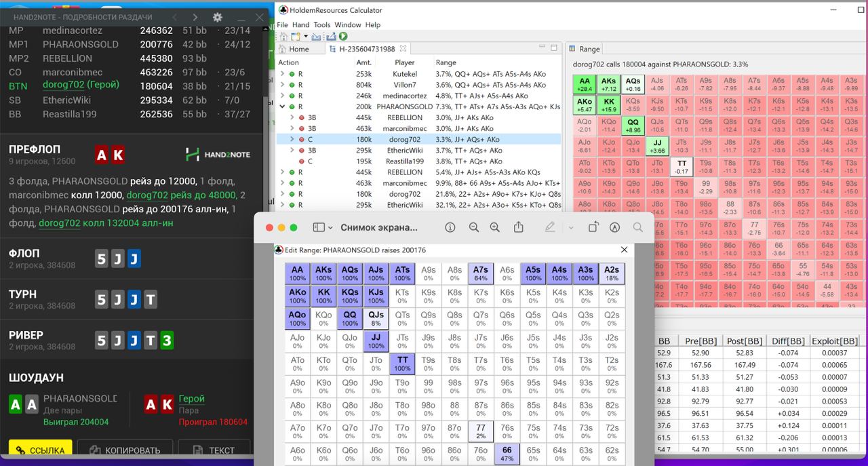Zoom in within the Preview window

pyautogui.click(x=495, y=228)
